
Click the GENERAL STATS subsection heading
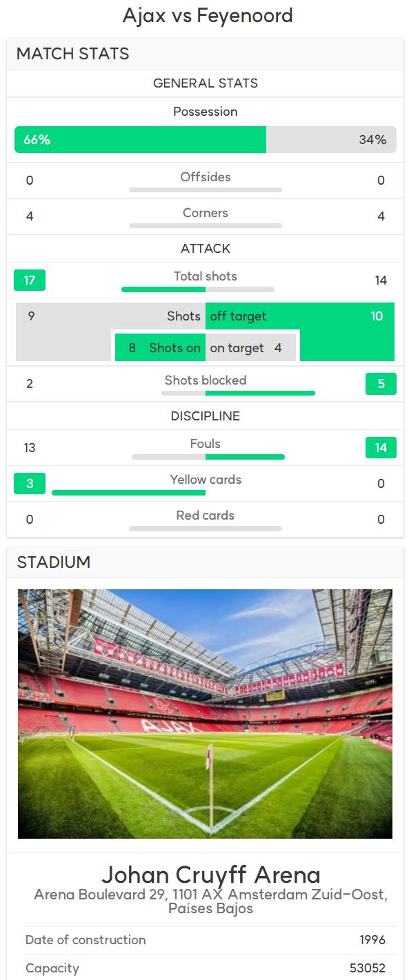pos(206,83)
